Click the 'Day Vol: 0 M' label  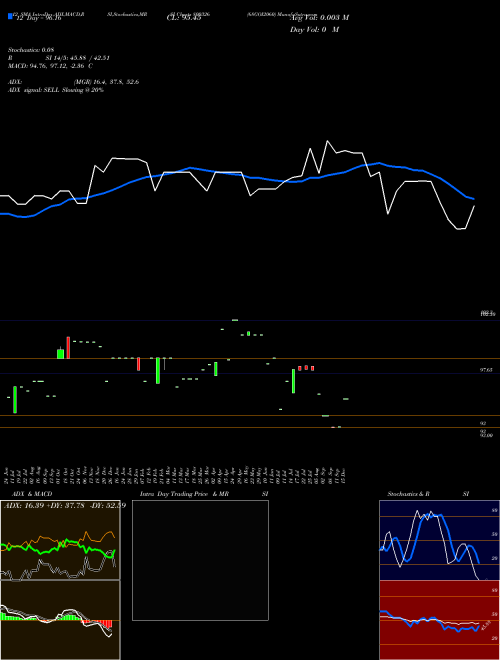[314, 29]
